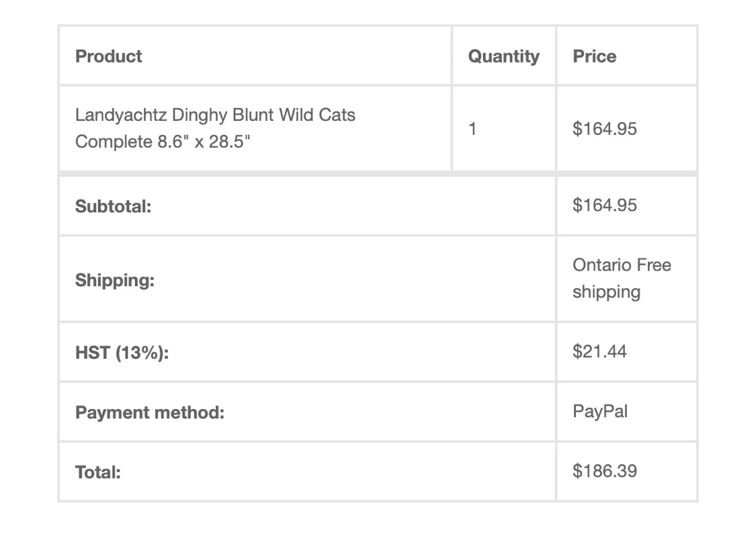Click the Subtotal label
The height and width of the screenshot is (542, 756).
(113, 206)
